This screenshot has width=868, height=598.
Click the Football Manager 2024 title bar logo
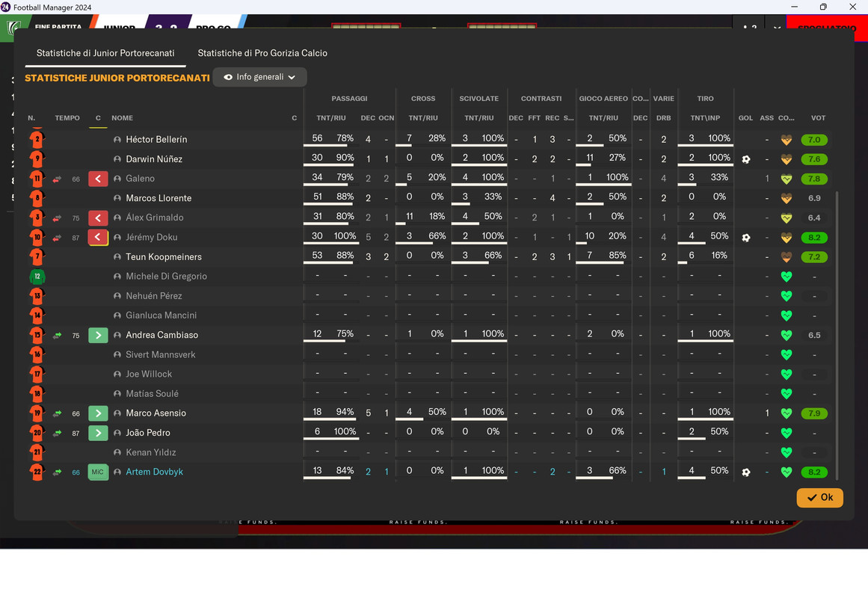(6, 7)
